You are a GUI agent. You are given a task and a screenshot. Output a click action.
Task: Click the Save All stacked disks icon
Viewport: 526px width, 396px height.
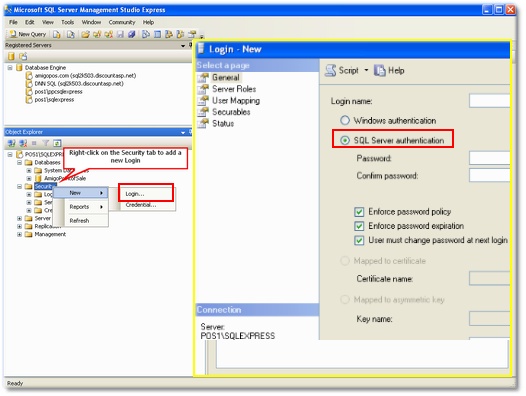[x=132, y=34]
